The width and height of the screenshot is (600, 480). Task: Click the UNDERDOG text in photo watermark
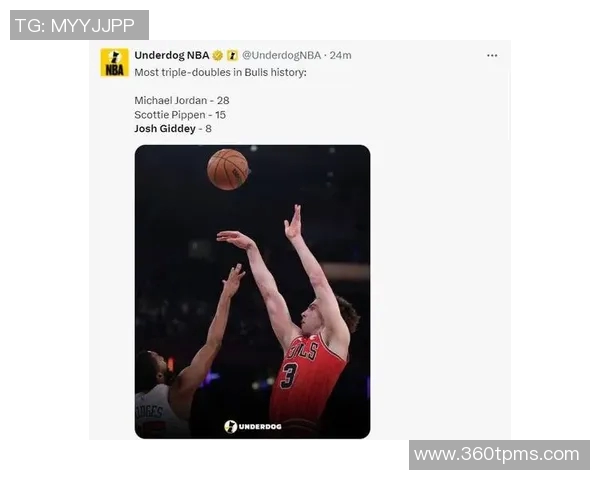[x=260, y=426]
